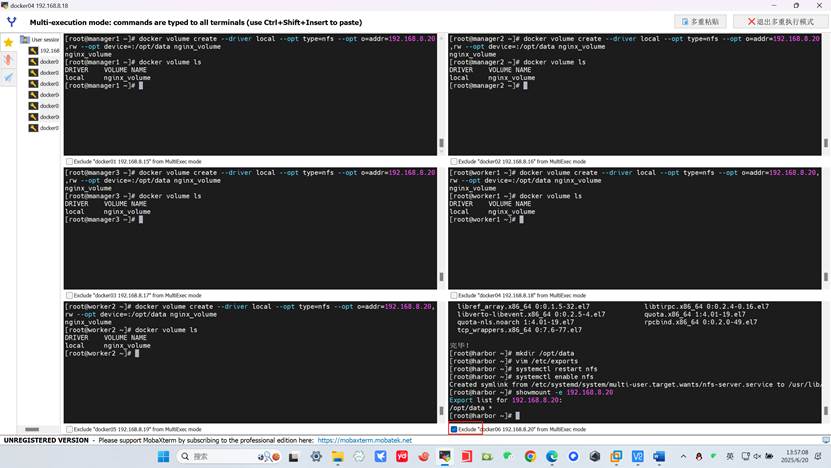The width and height of the screenshot is (831, 468).
Task: Open the red bird app in taskbar
Action: [x=423, y=456]
